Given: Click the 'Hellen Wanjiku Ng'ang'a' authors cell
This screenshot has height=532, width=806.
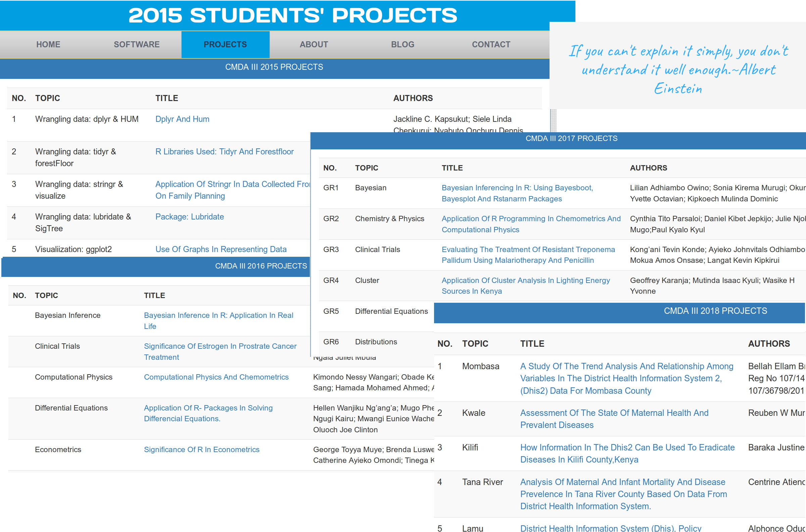Looking at the screenshot, I should pyautogui.click(x=374, y=419).
